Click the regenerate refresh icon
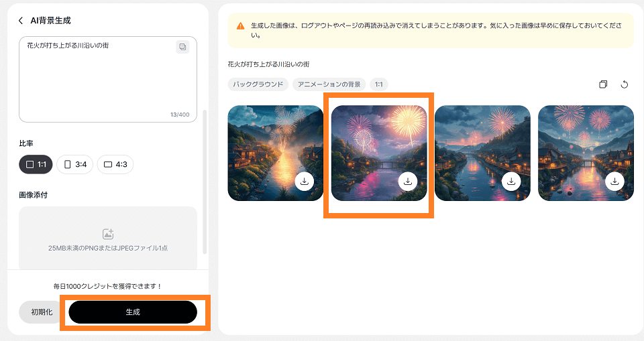 [x=625, y=84]
